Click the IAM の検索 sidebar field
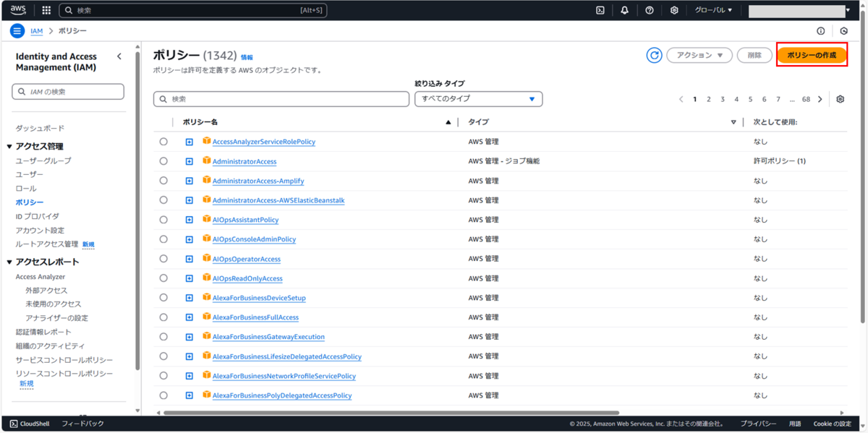 point(68,92)
